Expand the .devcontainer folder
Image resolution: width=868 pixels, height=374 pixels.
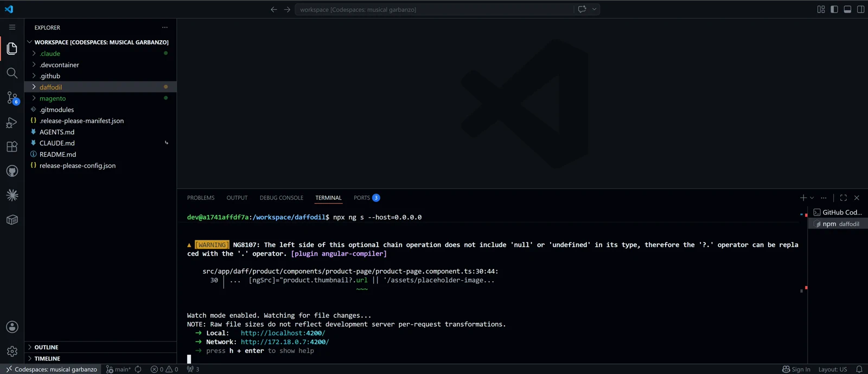[100, 65]
